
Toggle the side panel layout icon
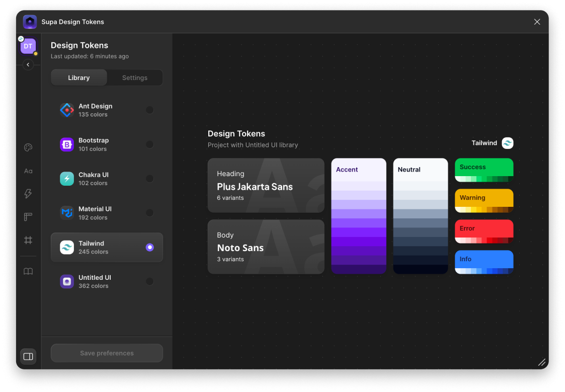click(x=28, y=356)
